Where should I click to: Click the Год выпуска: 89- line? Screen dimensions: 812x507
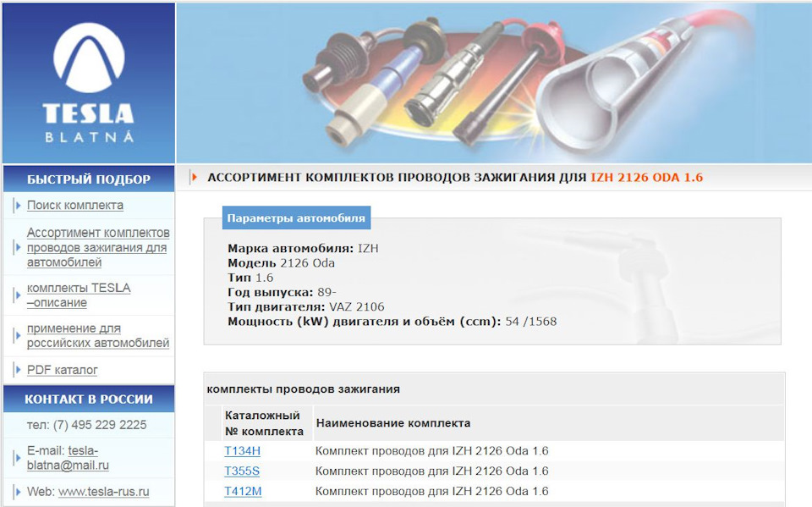pos(282,292)
